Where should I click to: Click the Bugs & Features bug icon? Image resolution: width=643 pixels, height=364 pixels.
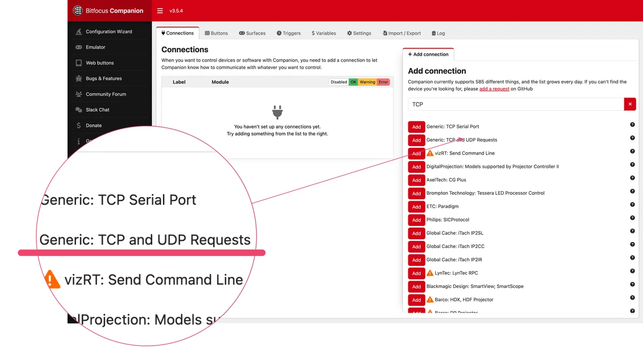(x=79, y=78)
